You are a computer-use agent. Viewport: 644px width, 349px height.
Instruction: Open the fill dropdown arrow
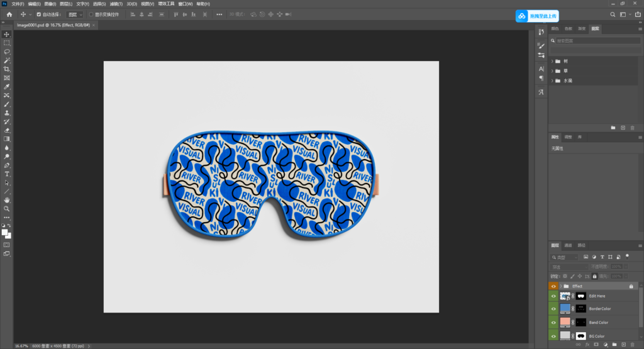point(626,276)
